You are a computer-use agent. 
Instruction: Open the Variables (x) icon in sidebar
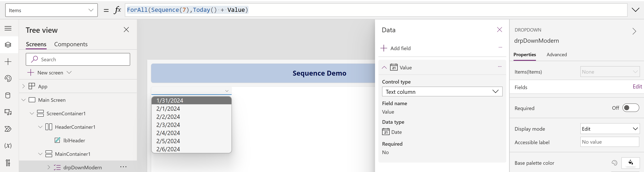click(x=8, y=146)
